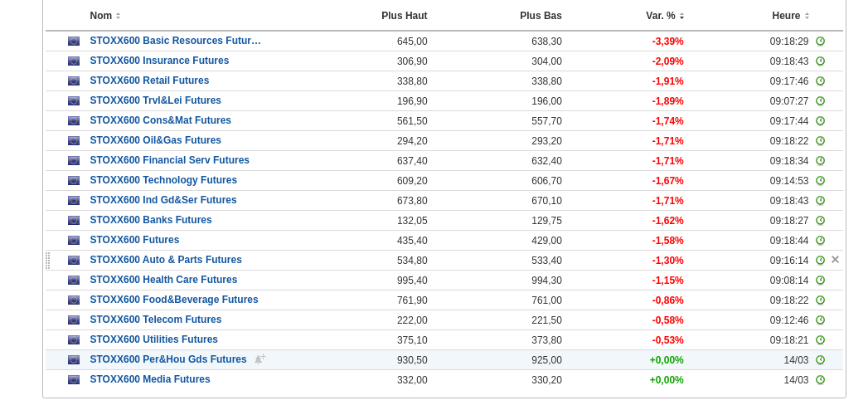This screenshot has width=868, height=410.
Task: Open STOXX600 Food&Beverage Futures link
Action: [x=174, y=300]
